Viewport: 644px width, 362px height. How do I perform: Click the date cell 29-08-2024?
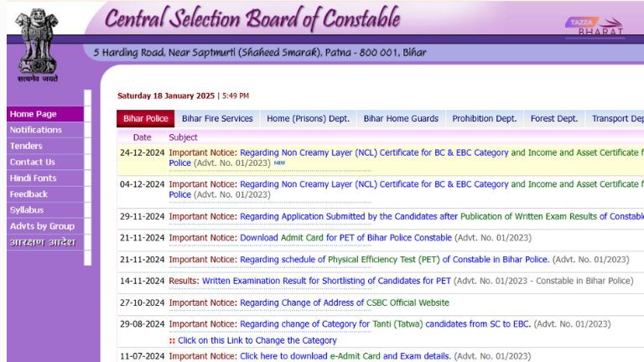coord(142,323)
